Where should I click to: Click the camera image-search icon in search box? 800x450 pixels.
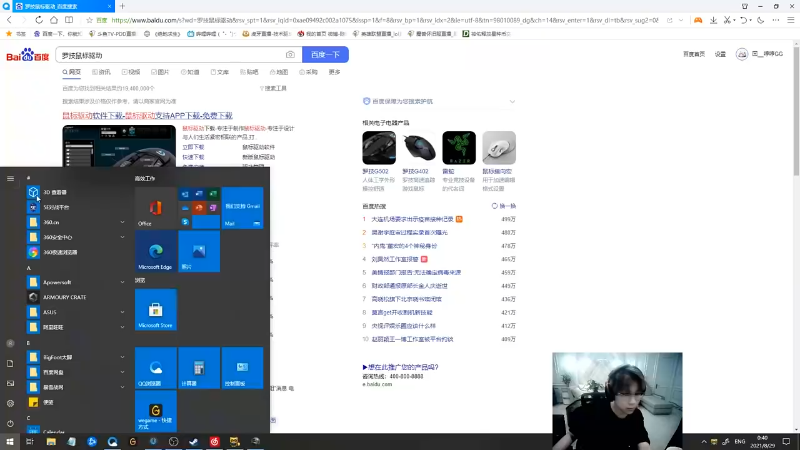click(290, 55)
